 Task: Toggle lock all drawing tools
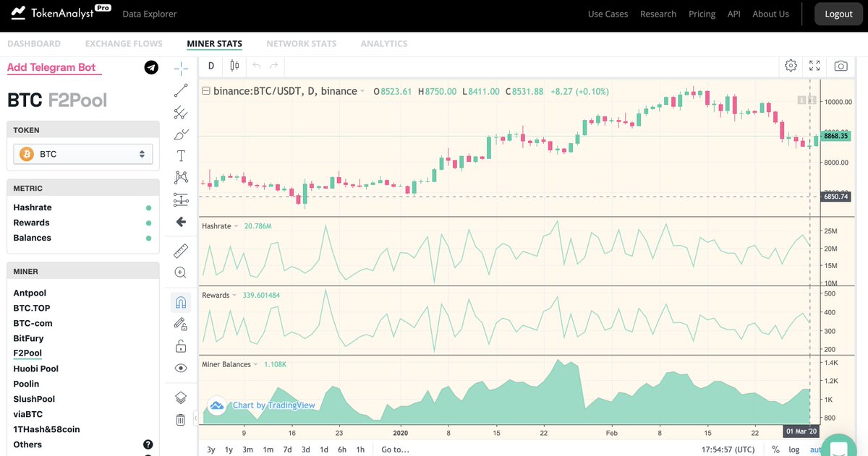(x=181, y=346)
